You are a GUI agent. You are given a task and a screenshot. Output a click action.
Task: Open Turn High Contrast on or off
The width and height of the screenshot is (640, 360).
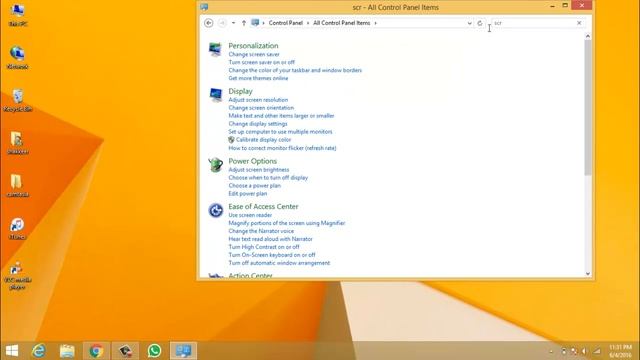click(264, 247)
